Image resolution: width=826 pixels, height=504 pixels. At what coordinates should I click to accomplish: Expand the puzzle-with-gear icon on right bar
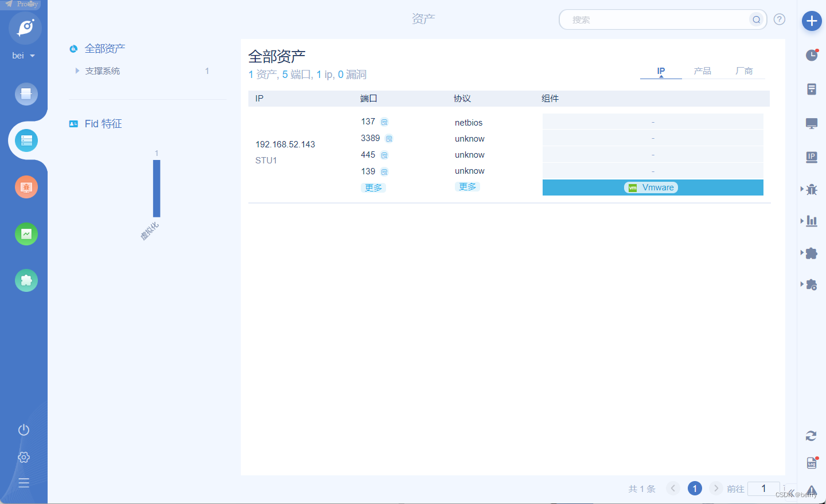click(811, 284)
